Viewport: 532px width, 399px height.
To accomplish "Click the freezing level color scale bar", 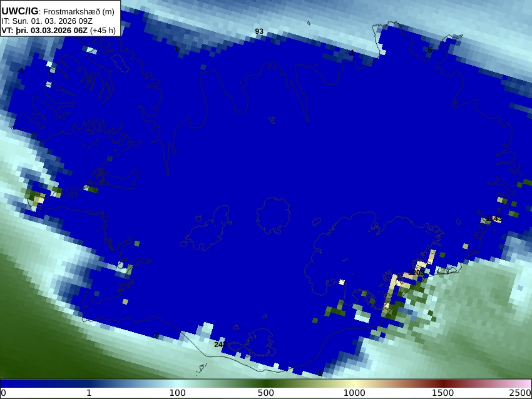I will [266, 383].
